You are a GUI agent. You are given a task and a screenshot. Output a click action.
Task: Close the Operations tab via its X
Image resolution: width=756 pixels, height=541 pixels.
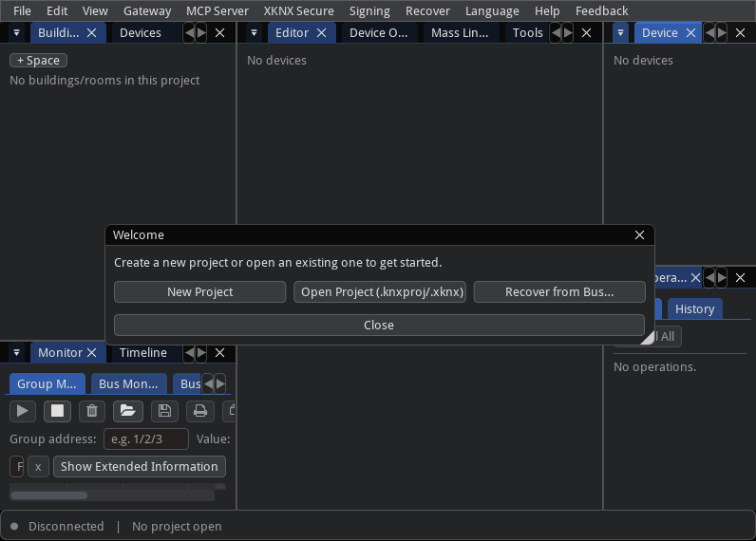coord(695,277)
